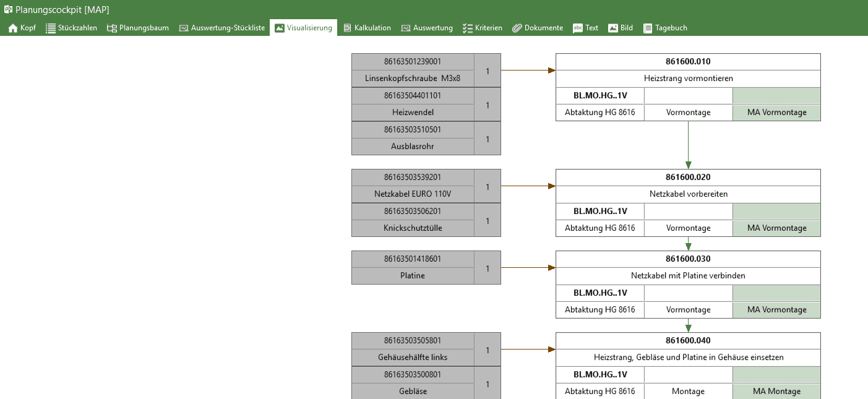Select the Netzkabel EURO 110V part

(413, 194)
